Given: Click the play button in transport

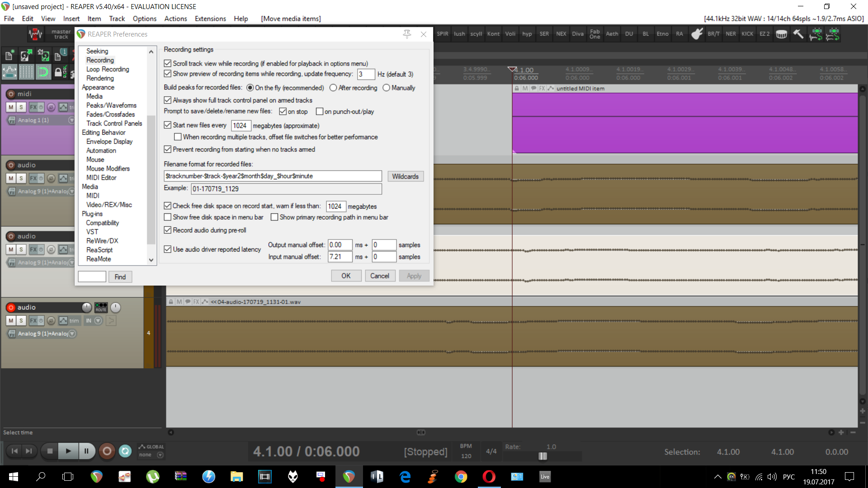Looking at the screenshot, I should [x=68, y=451].
